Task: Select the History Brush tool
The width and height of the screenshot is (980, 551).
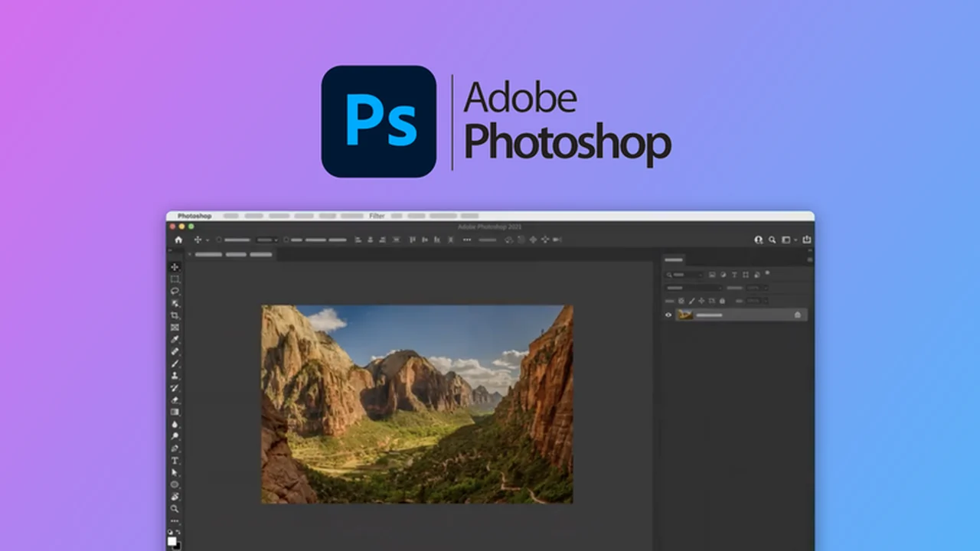Action: tap(175, 388)
